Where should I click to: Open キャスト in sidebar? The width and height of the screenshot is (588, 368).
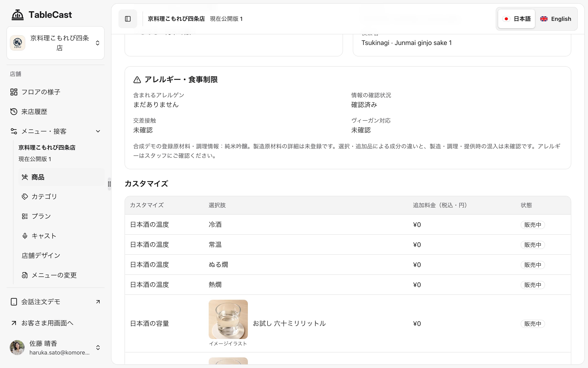click(x=61, y=236)
